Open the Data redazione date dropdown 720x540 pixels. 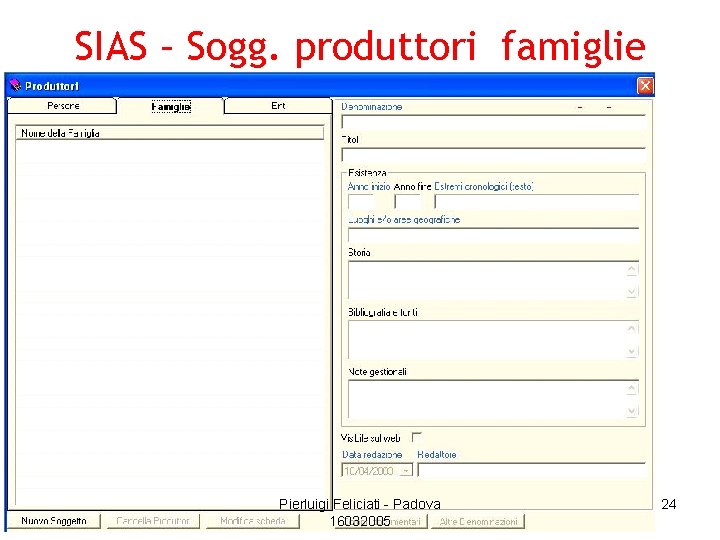(406, 471)
